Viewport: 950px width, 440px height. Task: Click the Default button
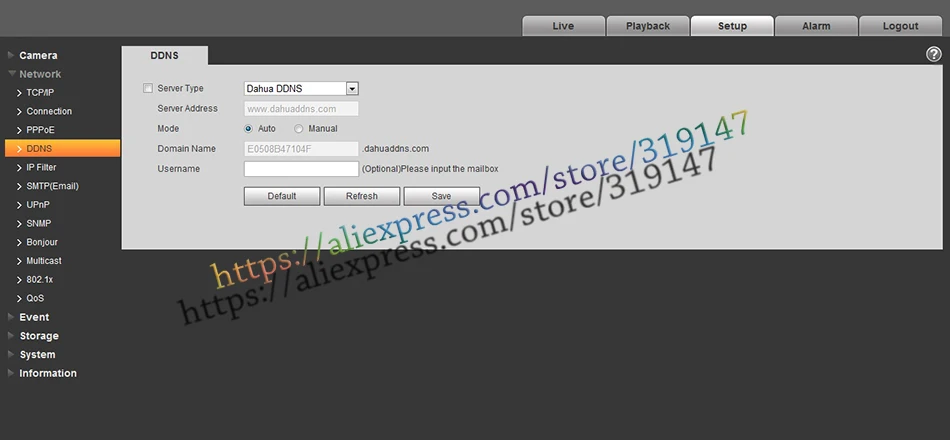pyautogui.click(x=282, y=196)
